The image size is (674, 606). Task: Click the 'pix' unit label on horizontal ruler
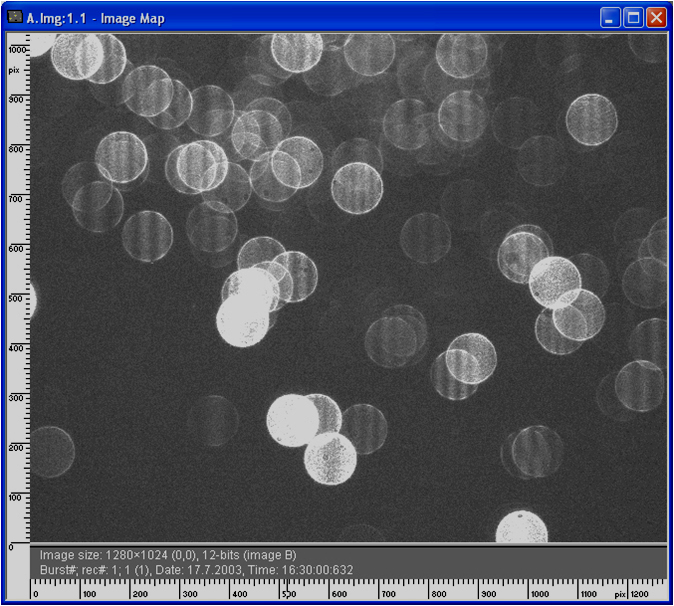pos(620,594)
